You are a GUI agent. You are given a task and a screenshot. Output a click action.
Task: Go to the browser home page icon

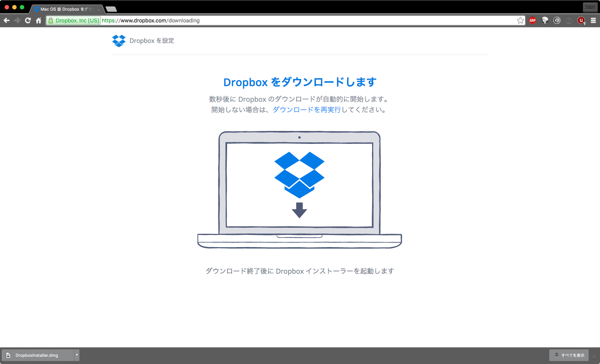pos(38,20)
